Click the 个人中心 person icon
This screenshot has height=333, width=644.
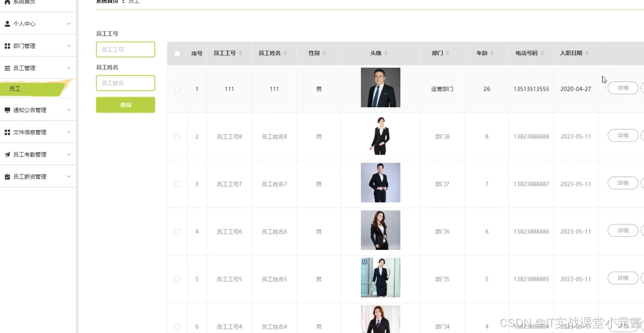7,24
